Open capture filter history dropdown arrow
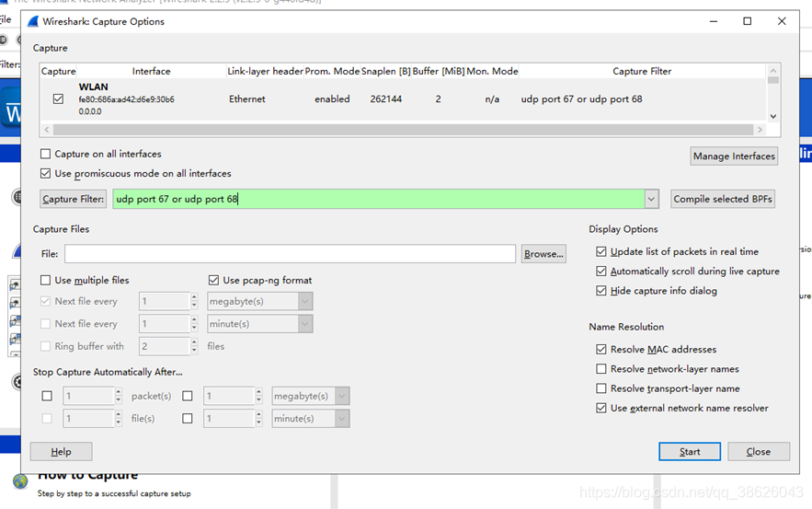This screenshot has height=509, width=812. point(651,199)
